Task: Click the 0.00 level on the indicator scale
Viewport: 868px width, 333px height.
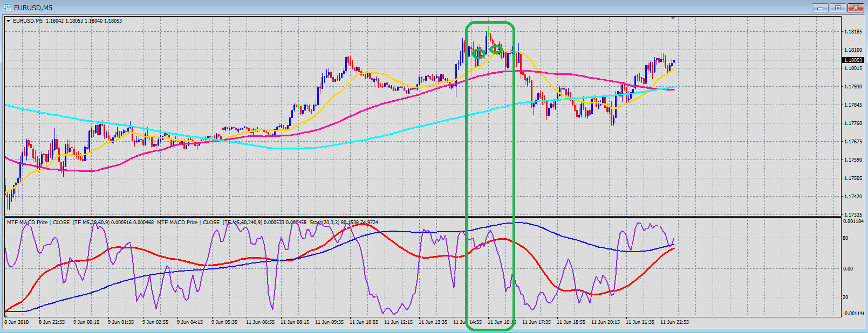Action: 848,268
